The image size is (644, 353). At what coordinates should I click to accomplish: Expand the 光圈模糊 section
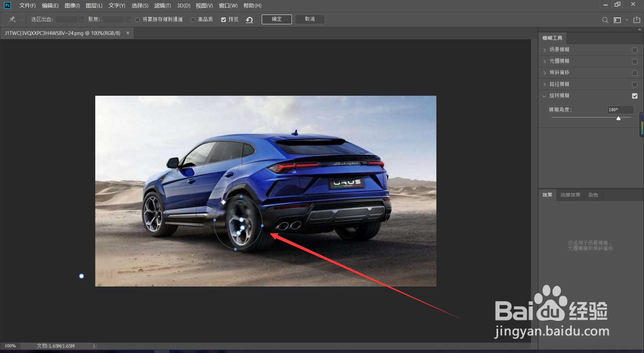544,61
